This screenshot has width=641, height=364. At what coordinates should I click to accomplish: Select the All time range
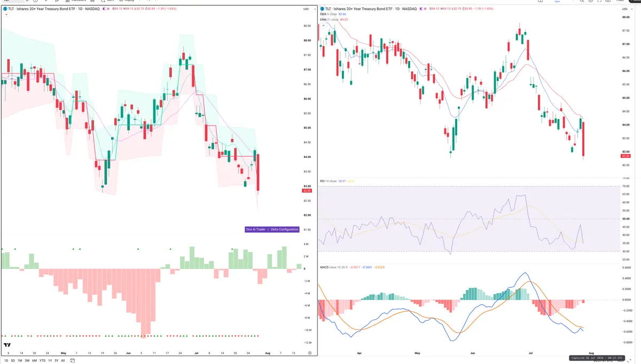[x=62, y=361]
